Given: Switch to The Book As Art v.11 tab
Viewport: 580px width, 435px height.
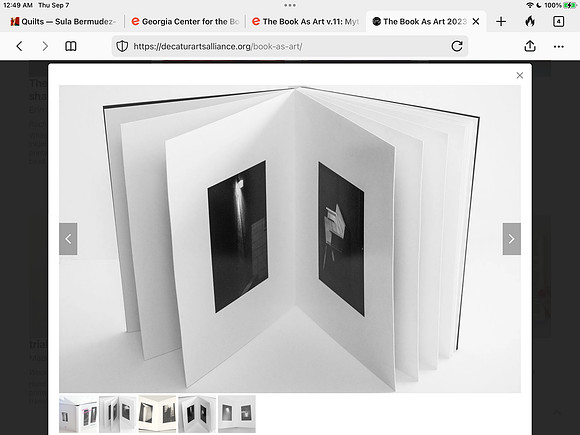Looking at the screenshot, I should point(306,21).
